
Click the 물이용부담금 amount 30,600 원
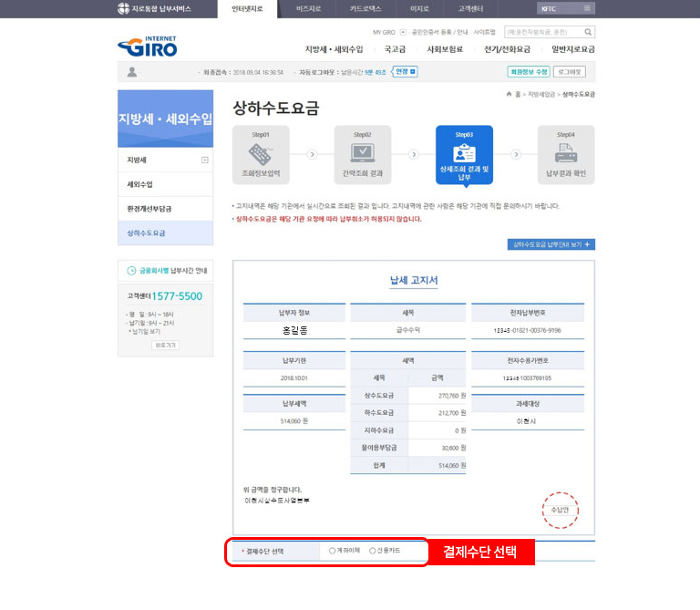click(x=454, y=448)
